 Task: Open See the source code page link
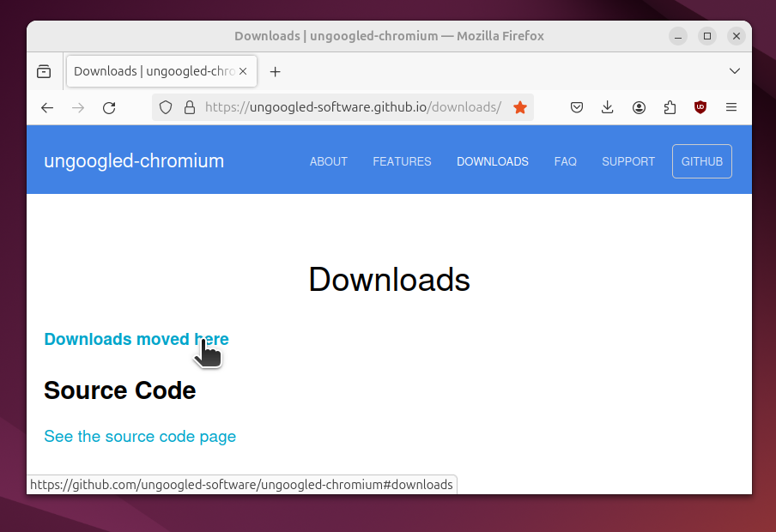tap(140, 437)
